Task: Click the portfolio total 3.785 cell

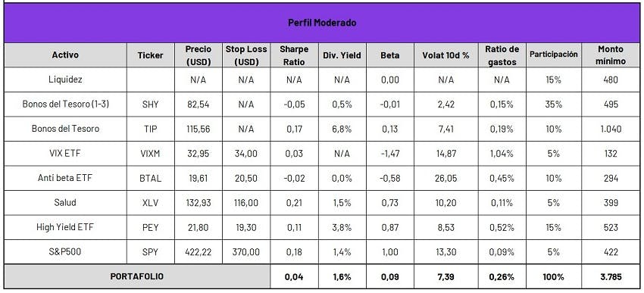Action: click(x=611, y=276)
